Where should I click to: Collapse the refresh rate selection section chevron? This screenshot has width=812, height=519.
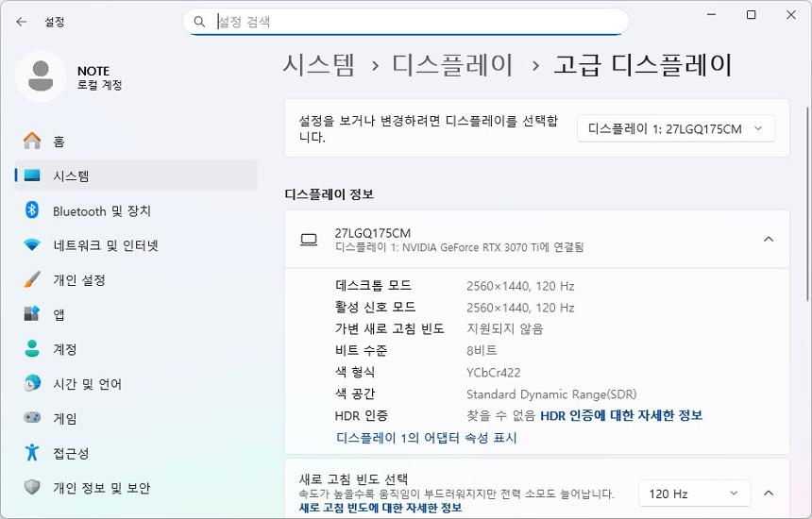(x=768, y=494)
